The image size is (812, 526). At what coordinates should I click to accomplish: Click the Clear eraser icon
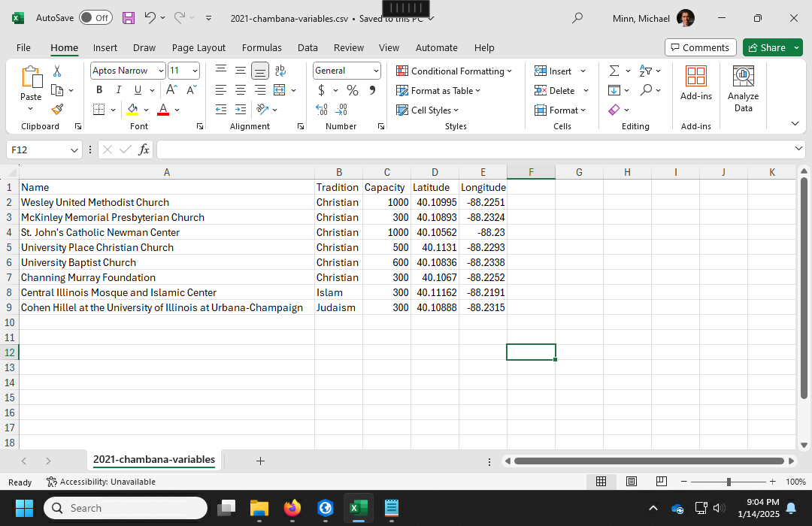click(614, 109)
